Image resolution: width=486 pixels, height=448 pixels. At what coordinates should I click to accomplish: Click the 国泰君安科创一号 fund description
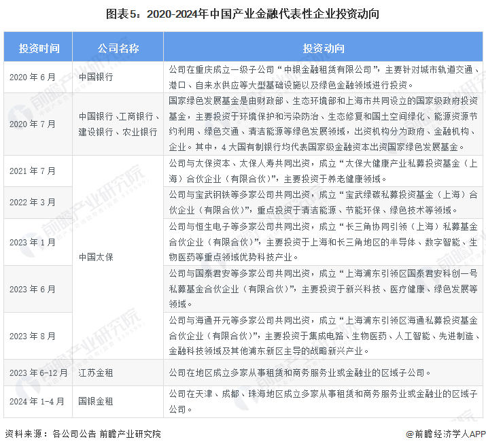click(x=323, y=289)
